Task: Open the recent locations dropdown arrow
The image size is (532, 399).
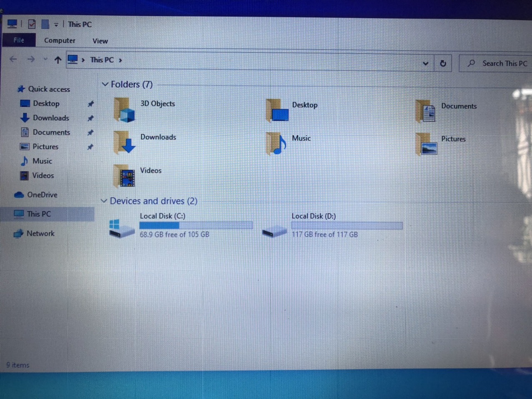Action: click(x=45, y=59)
